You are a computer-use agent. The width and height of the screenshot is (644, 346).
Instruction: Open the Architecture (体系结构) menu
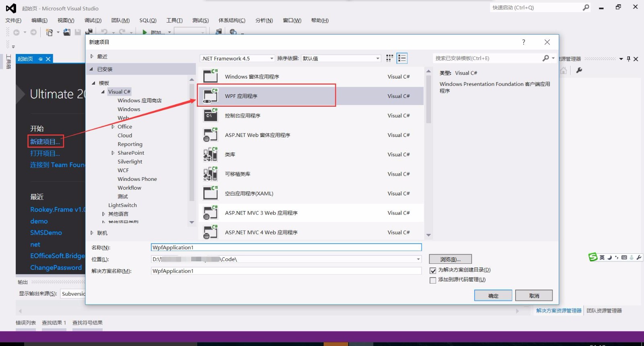pyautogui.click(x=232, y=21)
